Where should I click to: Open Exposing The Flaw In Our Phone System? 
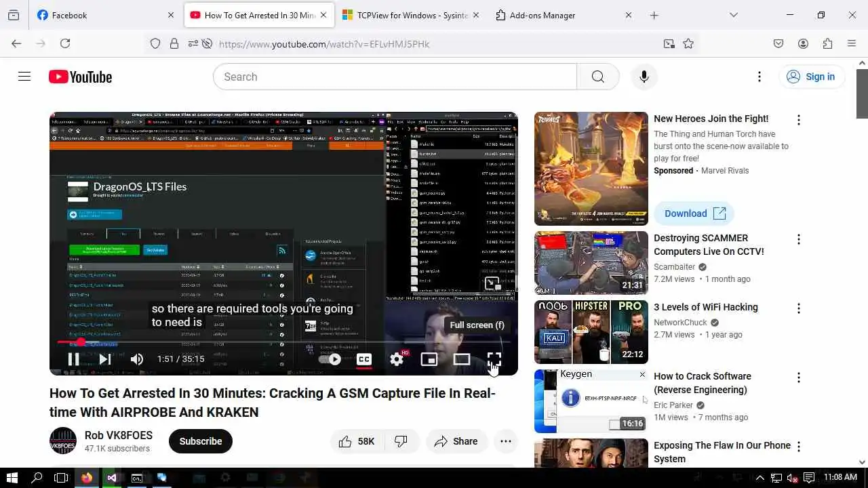coord(722,452)
